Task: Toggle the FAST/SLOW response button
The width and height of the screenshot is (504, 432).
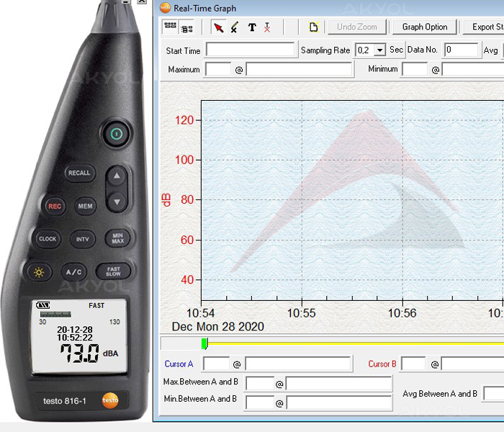Action: [114, 271]
